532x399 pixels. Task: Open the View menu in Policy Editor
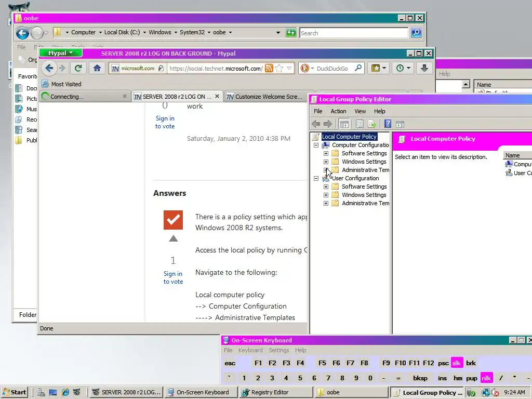coord(360,111)
